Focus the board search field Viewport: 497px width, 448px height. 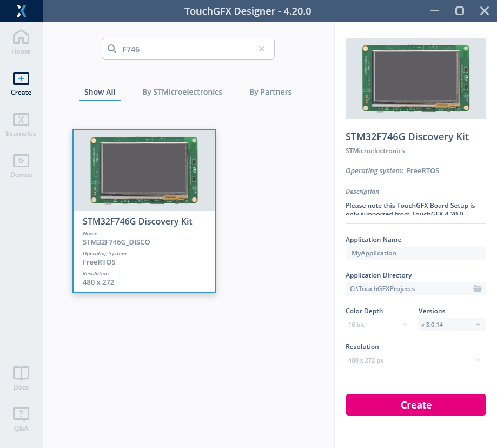(188, 49)
